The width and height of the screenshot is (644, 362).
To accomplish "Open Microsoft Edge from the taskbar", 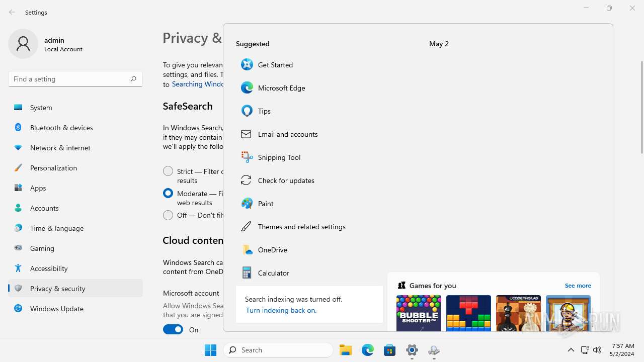I will pyautogui.click(x=368, y=350).
